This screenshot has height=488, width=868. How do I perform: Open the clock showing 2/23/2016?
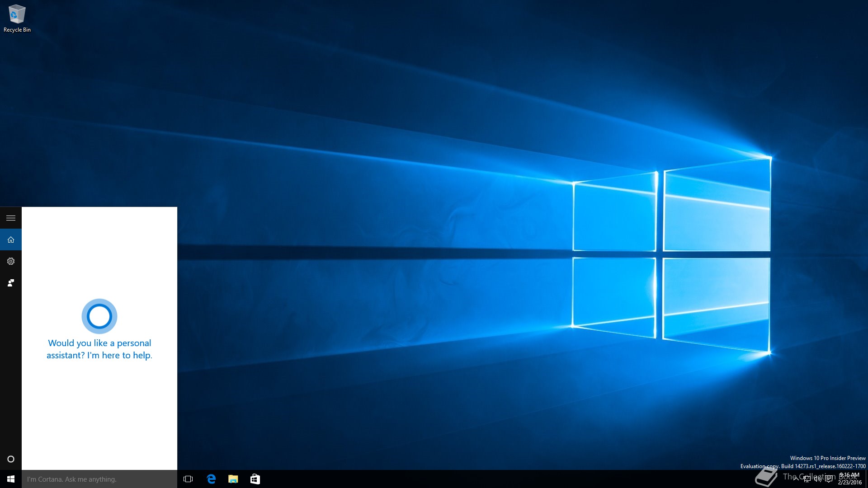point(849,479)
